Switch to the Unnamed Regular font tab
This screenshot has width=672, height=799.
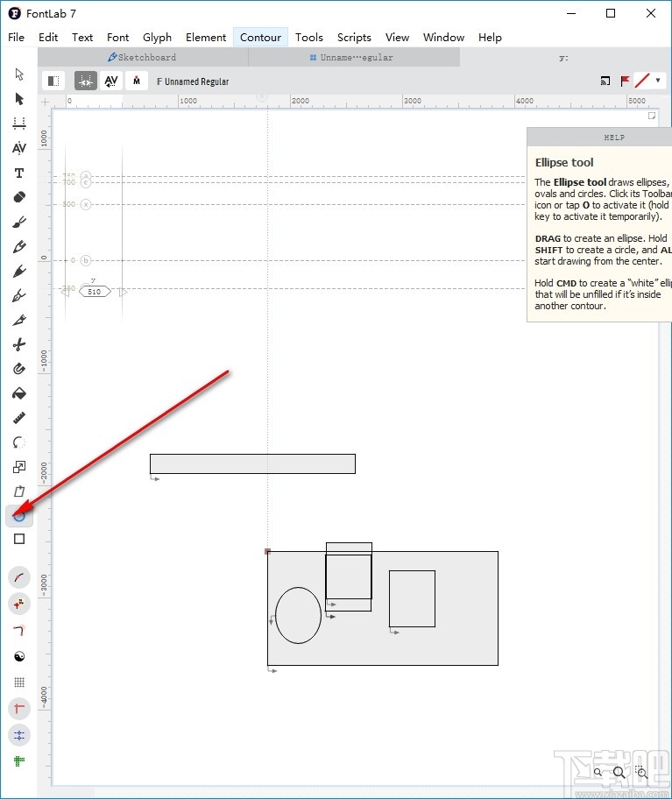pos(354,58)
